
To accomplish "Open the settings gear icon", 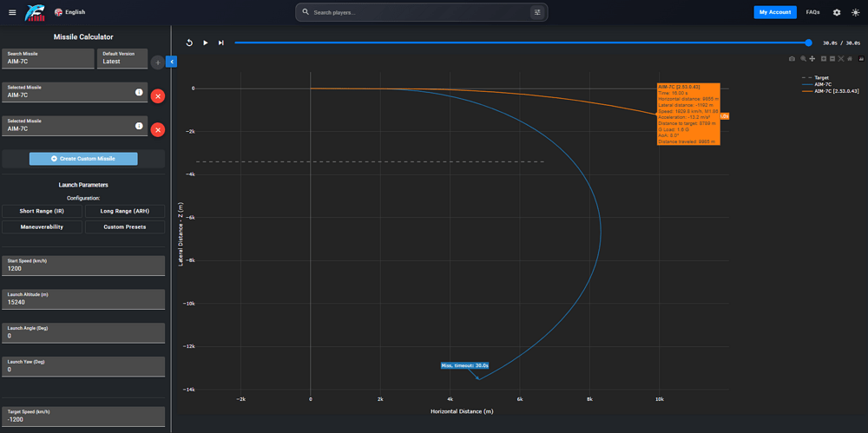I will tap(837, 12).
